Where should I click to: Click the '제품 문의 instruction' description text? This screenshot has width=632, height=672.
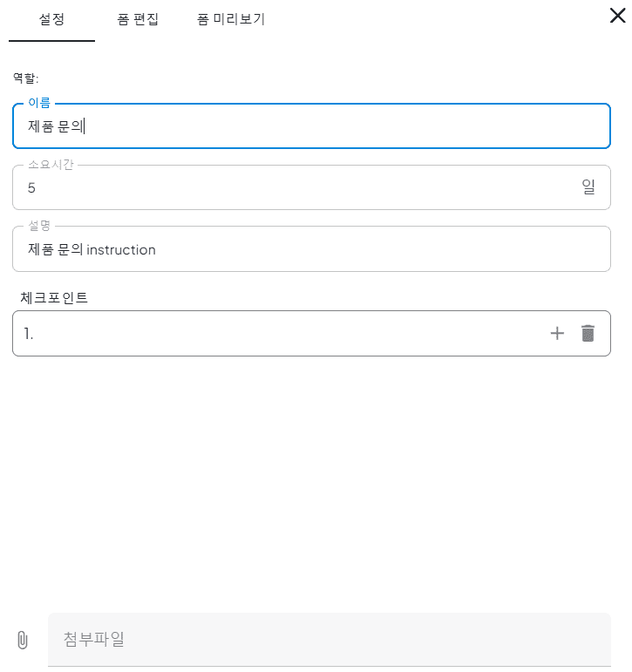point(92,250)
